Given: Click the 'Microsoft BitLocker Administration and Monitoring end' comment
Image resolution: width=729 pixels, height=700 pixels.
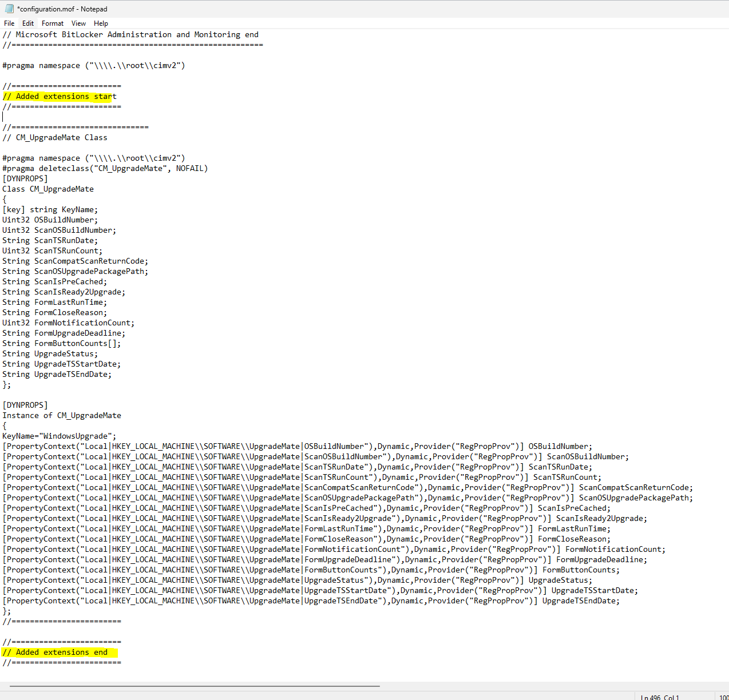Looking at the screenshot, I should click(x=130, y=35).
